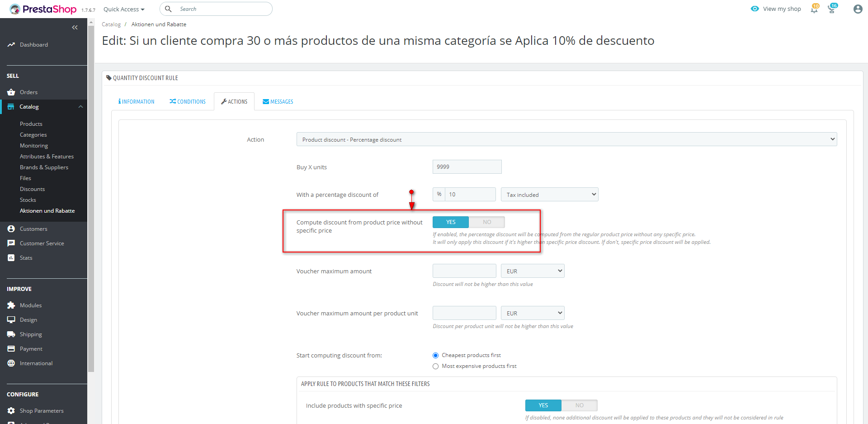Open Categories in Catalog menu
Image resolution: width=868 pixels, height=424 pixels.
(33, 135)
